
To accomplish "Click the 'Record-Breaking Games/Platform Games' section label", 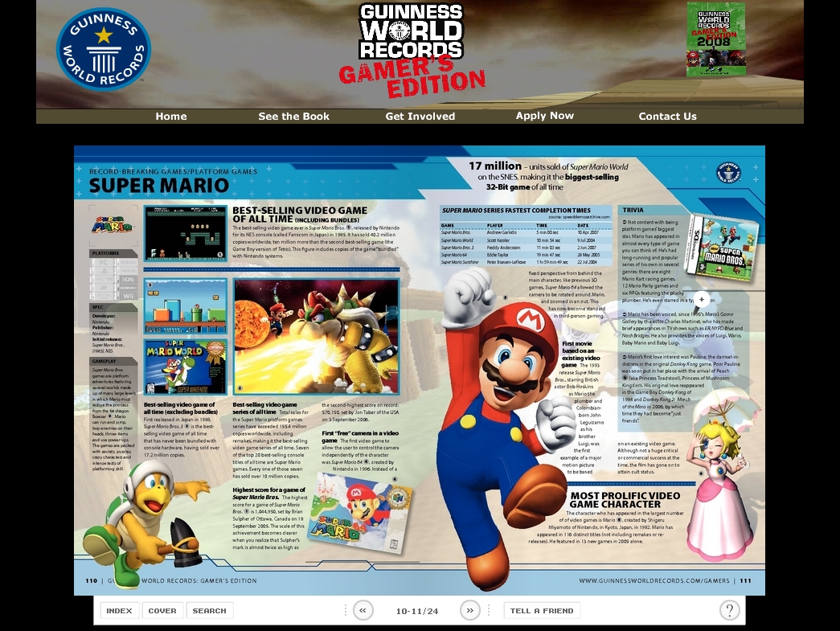I will click(173, 171).
